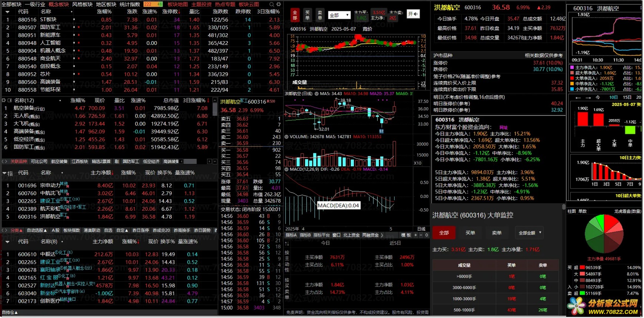Open 板块地图 link
Screen dimensions: 644x318
pos(177,4)
